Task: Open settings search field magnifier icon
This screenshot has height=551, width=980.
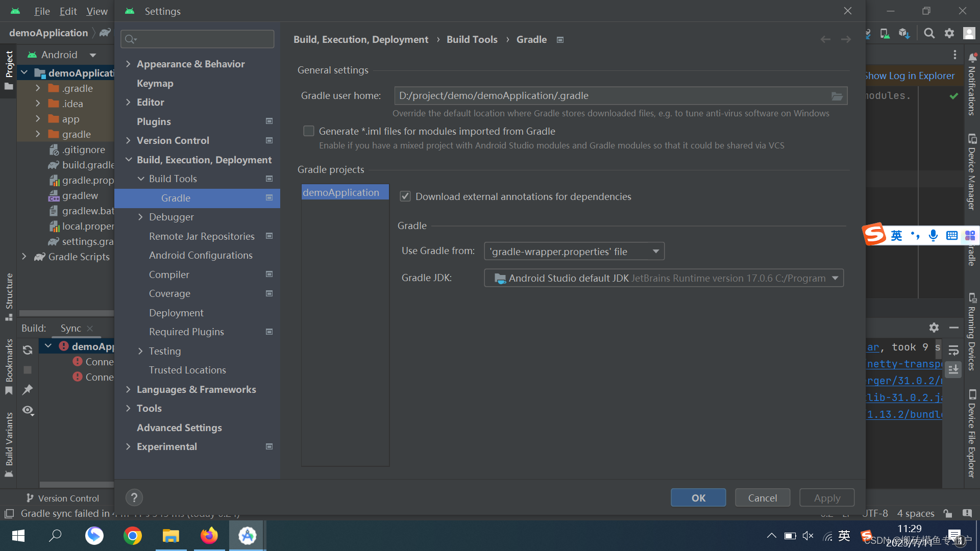Action: coord(130,39)
